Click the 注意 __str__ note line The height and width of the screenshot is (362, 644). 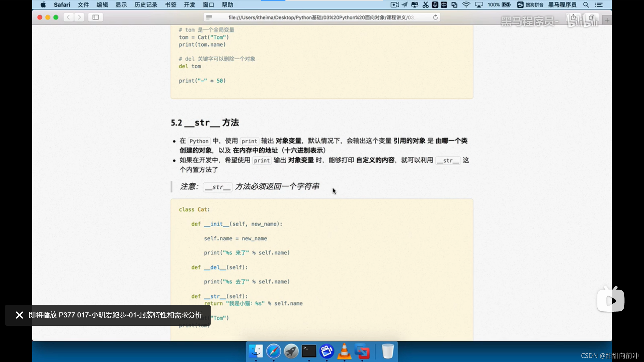coord(250,187)
